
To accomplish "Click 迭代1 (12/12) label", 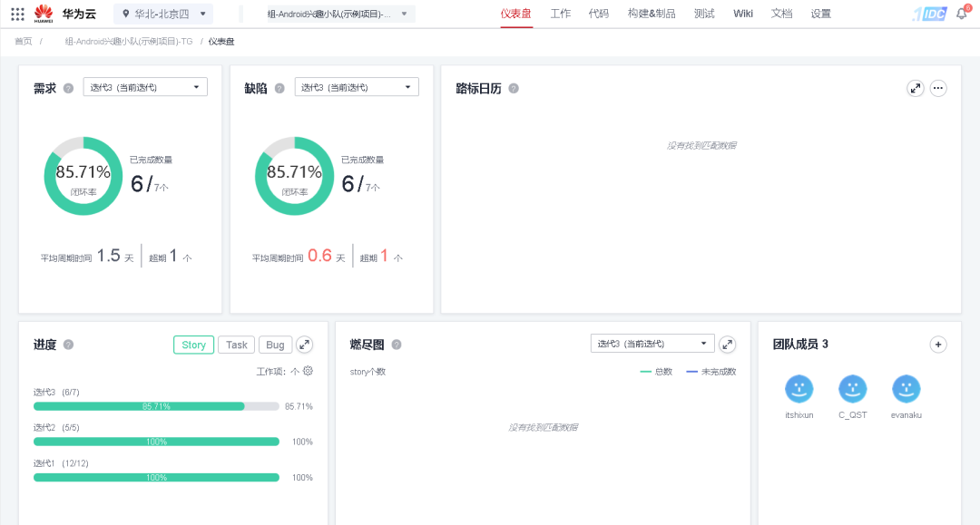I will (61, 463).
